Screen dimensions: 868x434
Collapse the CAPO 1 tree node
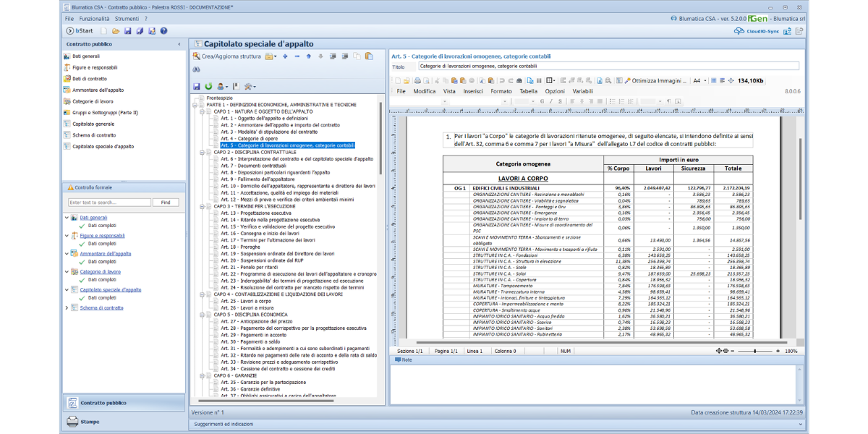point(203,112)
